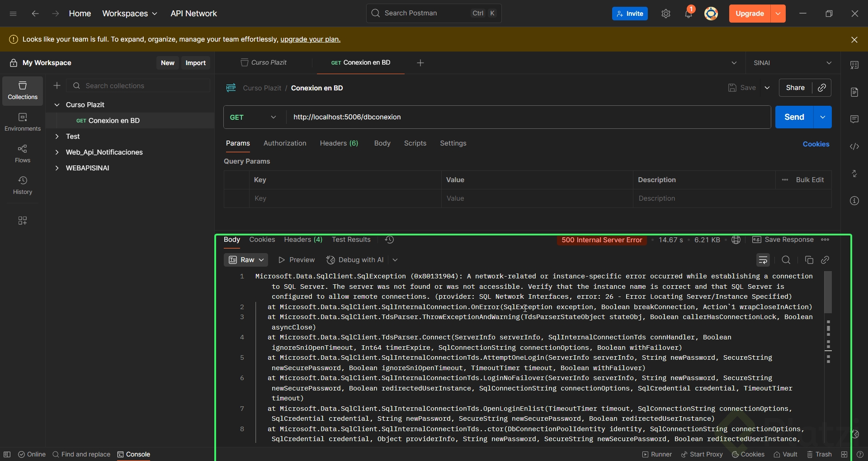This screenshot has height=461, width=868.
Task: Open the configure sidebar apps icon
Action: (x=23, y=221)
